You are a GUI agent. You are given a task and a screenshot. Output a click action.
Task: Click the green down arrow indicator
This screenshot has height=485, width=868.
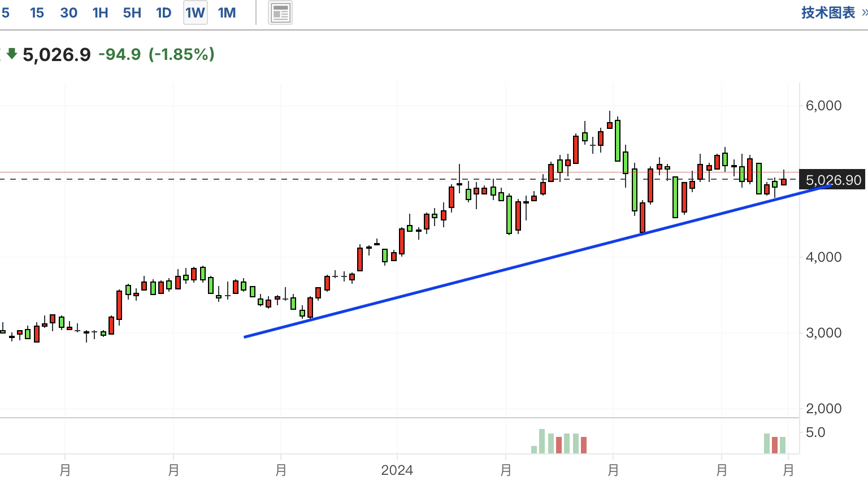pos(11,54)
